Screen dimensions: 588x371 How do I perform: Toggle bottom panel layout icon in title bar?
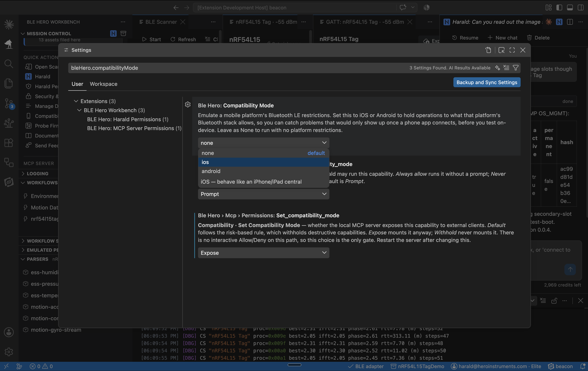570,8
